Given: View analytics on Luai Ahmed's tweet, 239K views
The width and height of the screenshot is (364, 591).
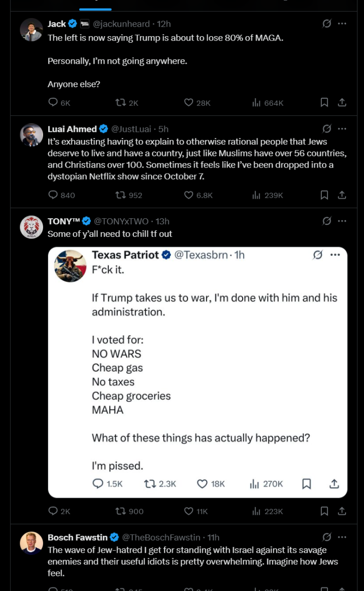Looking at the screenshot, I should (x=268, y=195).
